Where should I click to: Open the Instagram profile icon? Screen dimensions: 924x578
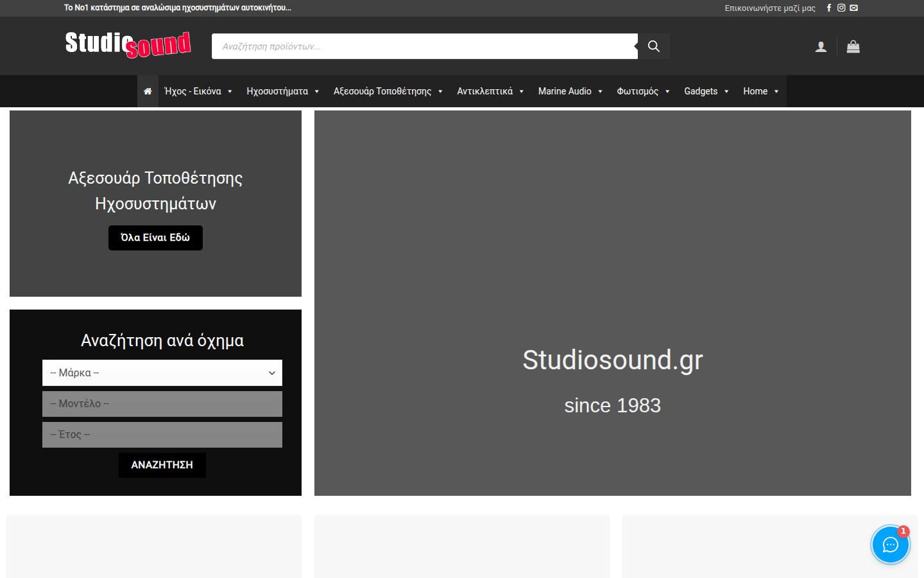coord(841,8)
